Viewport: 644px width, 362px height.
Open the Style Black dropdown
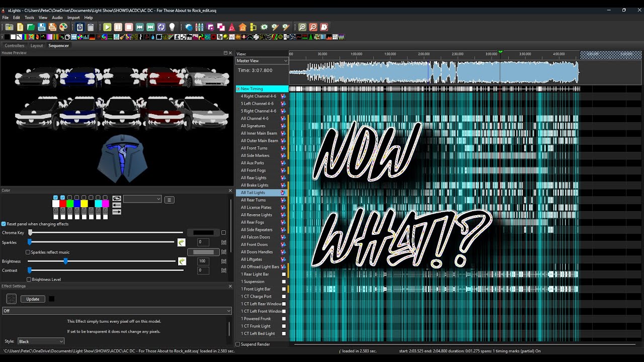coord(41,341)
